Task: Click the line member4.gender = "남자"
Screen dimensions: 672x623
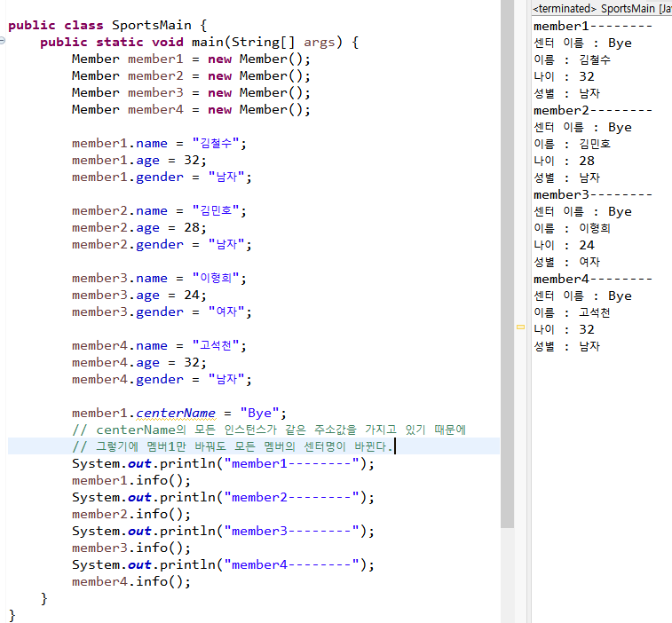Action: pyautogui.click(x=162, y=379)
